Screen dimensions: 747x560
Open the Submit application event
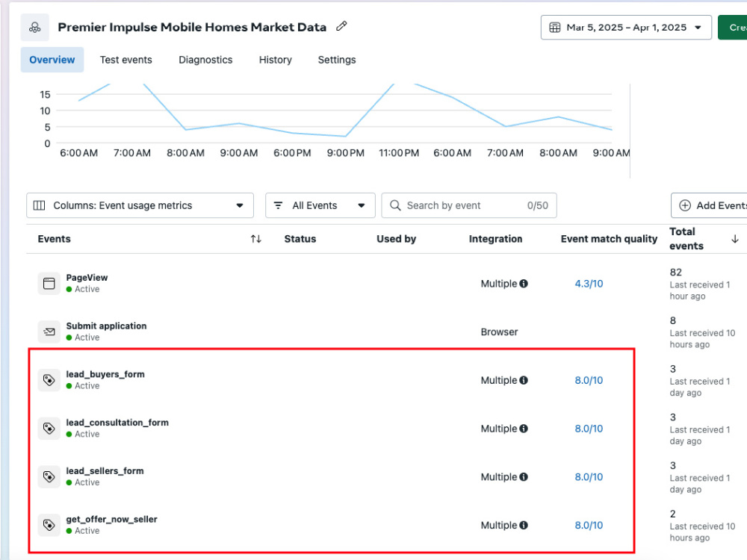(x=106, y=326)
